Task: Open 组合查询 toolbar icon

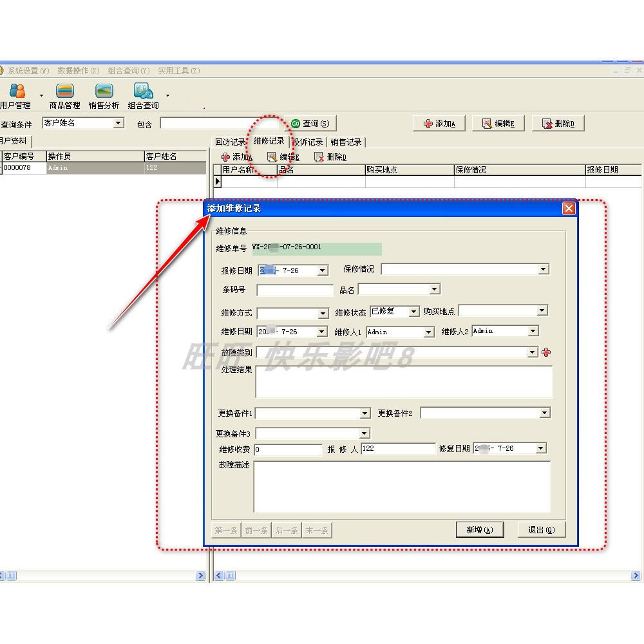Action: point(144,96)
